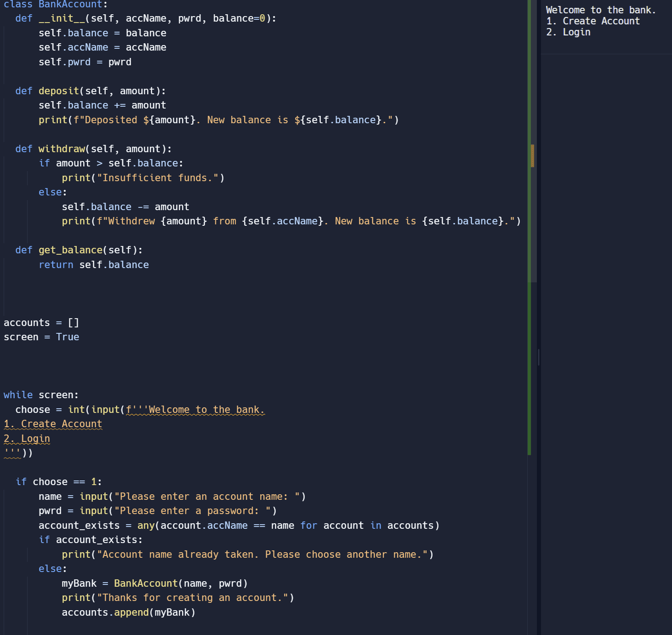Image resolution: width=672 pixels, height=635 pixels.
Task: Click the 'while screen:' loop line
Action: [x=41, y=395]
